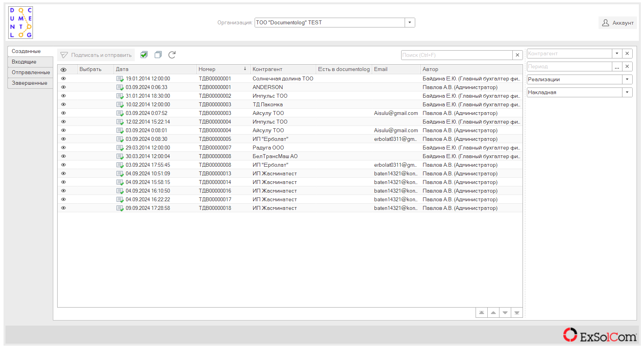Click document icon for 10.02.2014 12:00:00 row
The image size is (644, 346).
tap(120, 105)
